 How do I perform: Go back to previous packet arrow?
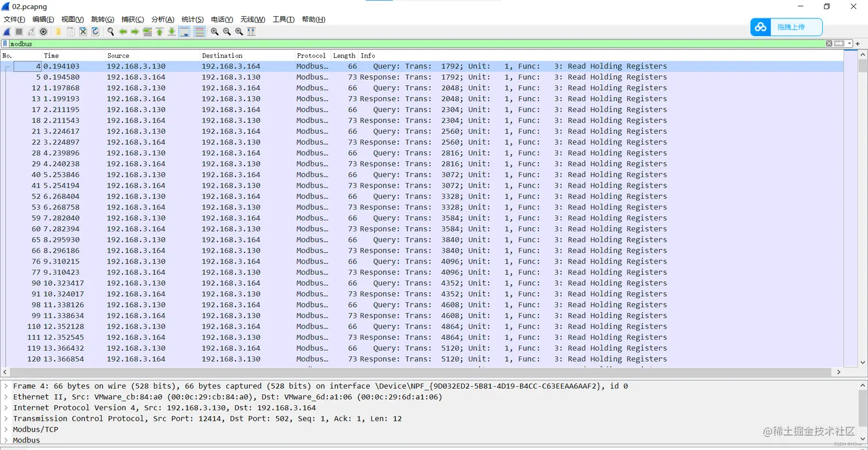123,32
